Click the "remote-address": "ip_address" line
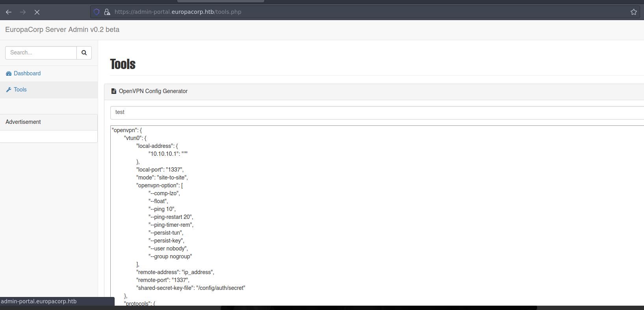Image resolution: width=644 pixels, height=310 pixels. (175, 272)
